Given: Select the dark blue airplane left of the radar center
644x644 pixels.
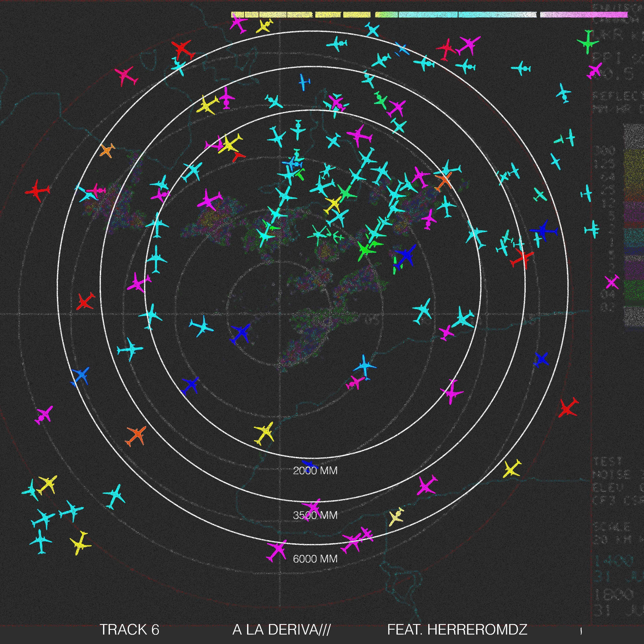Looking at the screenshot, I should pyautogui.click(x=241, y=332).
